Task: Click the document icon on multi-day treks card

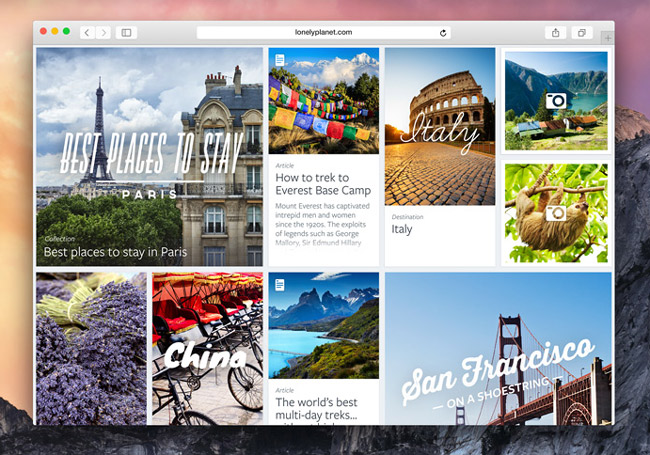Action: click(280, 285)
